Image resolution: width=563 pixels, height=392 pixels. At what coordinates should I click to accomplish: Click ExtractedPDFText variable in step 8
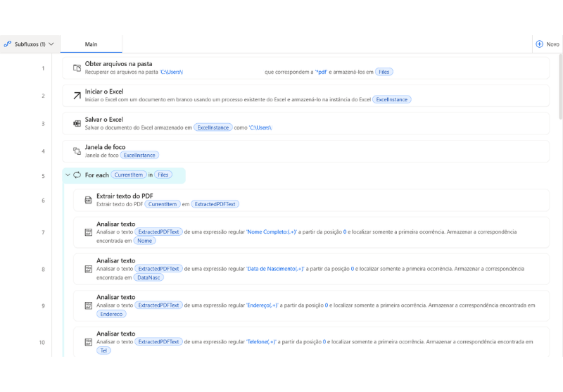point(158,269)
